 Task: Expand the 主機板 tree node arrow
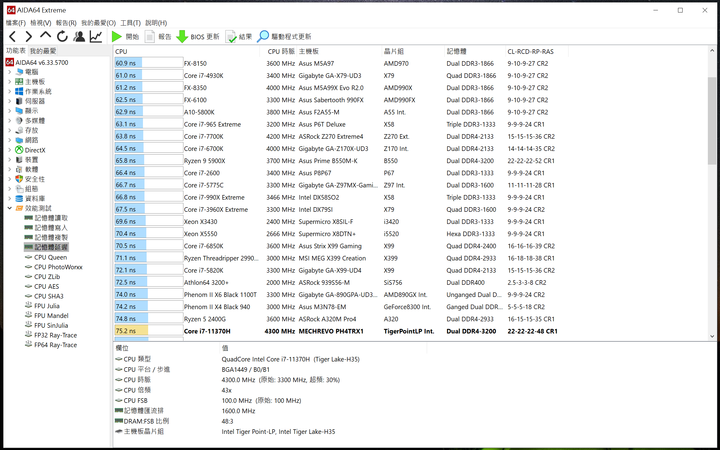[10, 82]
